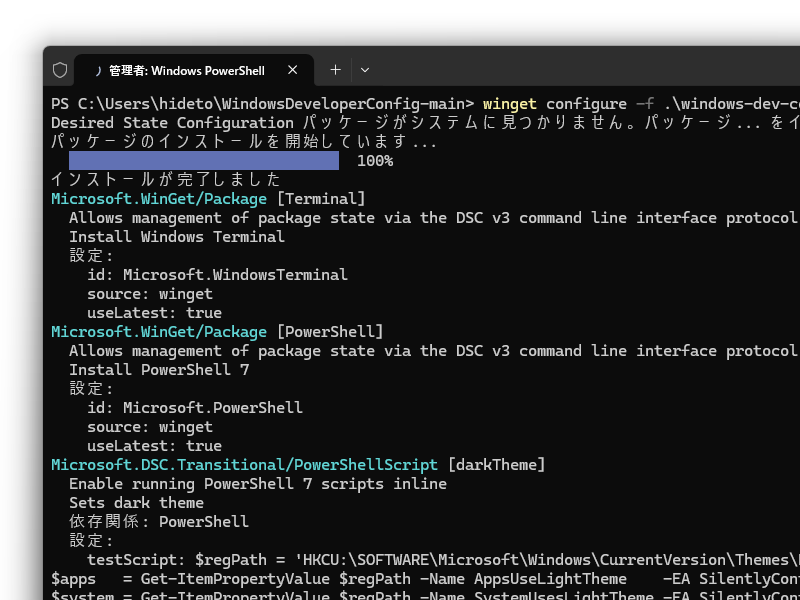The width and height of the screenshot is (800, 600).
Task: Click the '[darkTheme]' label
Action: tap(496, 464)
